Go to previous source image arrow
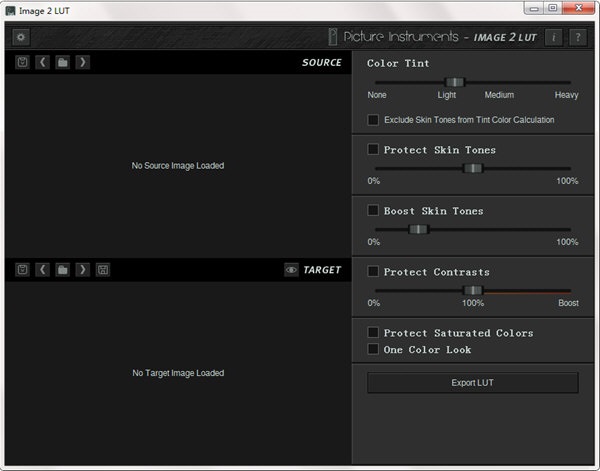Screen dimensions: 600x471 pyautogui.click(x=42, y=62)
